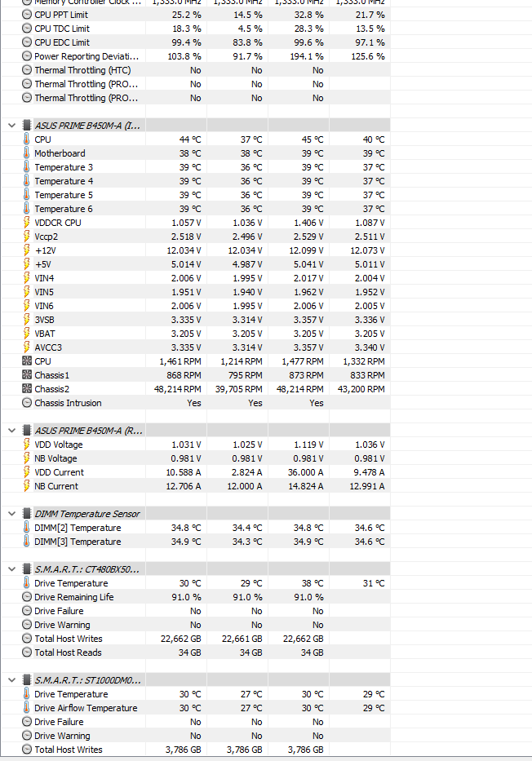Select the NB Voltage row
532x761 pixels.
195,458
